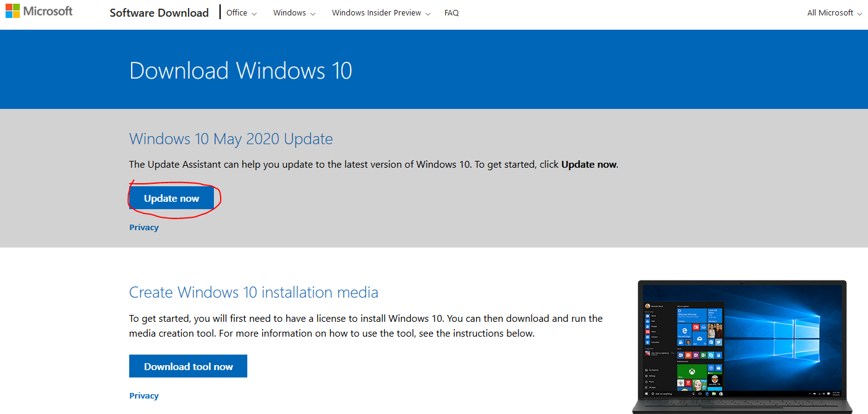Click the Cortana welcome tile in Start menu
The image size is (868, 414).
click(x=692, y=316)
